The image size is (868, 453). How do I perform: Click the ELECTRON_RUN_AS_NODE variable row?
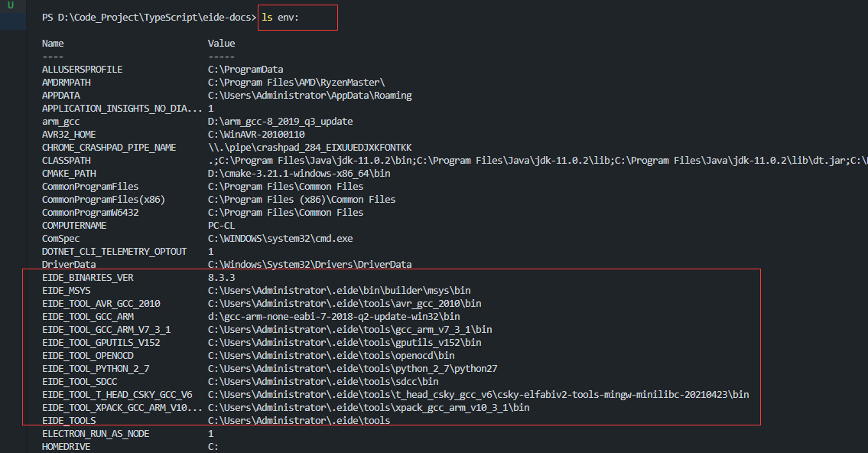(x=96, y=433)
